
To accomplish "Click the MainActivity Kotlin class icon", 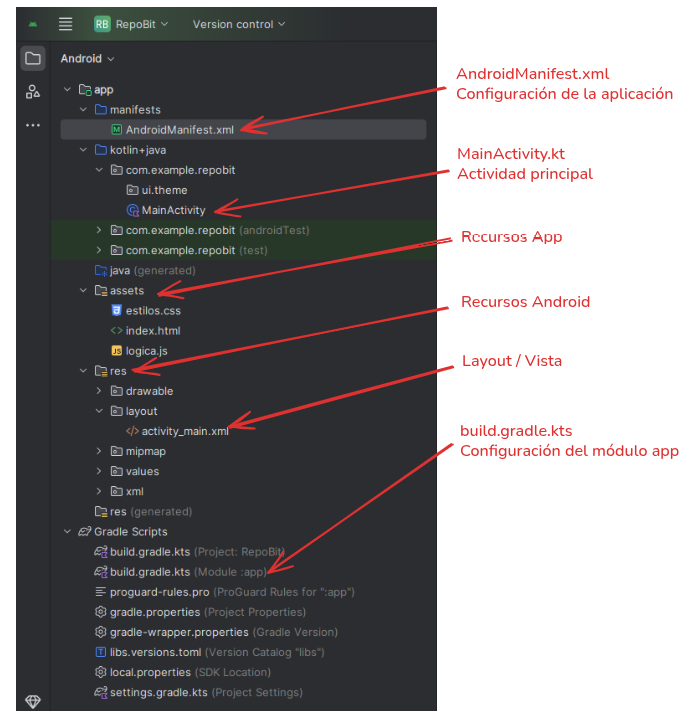I will 133,210.
